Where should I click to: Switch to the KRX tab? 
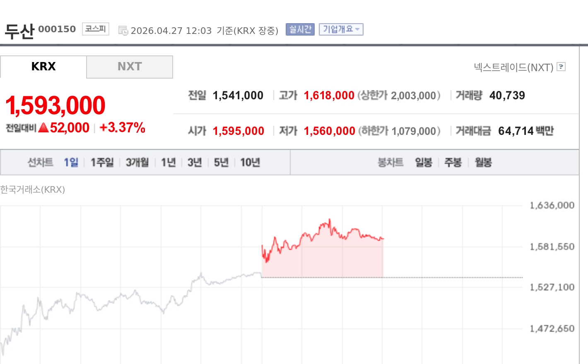(43, 67)
